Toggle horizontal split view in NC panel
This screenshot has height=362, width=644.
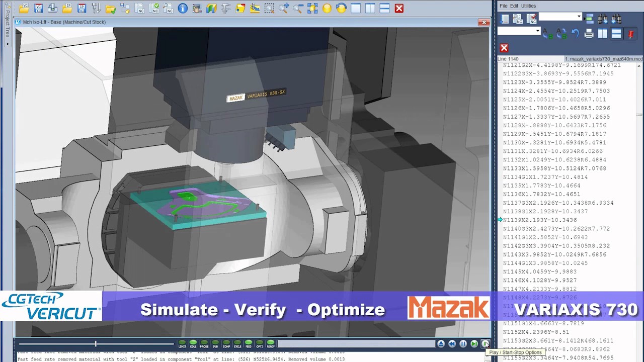click(616, 34)
